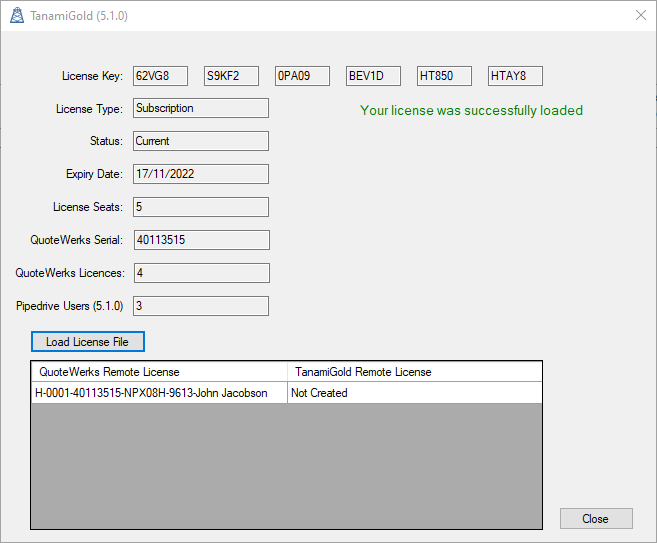Click the TanamiGold (5.1.0) window title

pos(79,16)
